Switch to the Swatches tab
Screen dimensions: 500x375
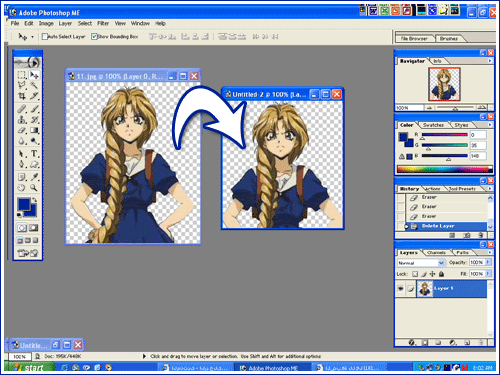pos(433,125)
